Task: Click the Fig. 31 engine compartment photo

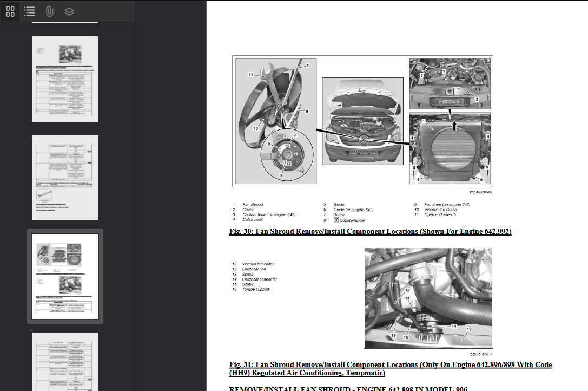Action: pos(428,297)
